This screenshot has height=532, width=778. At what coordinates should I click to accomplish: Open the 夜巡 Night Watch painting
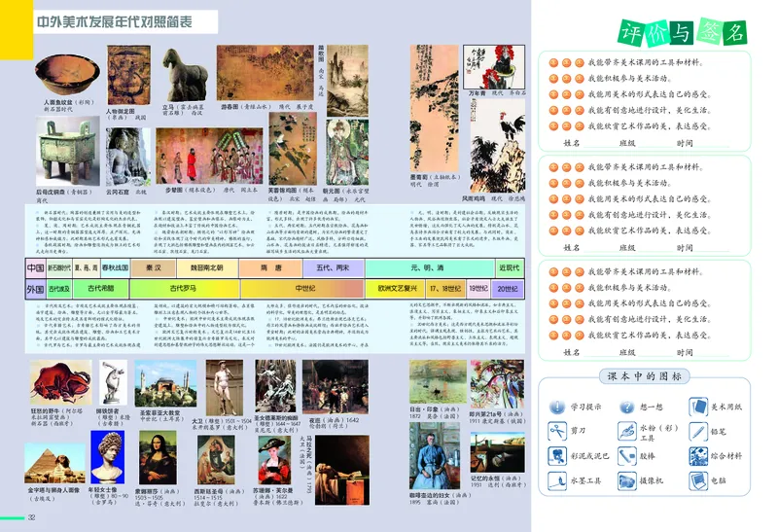pyautogui.click(x=335, y=387)
